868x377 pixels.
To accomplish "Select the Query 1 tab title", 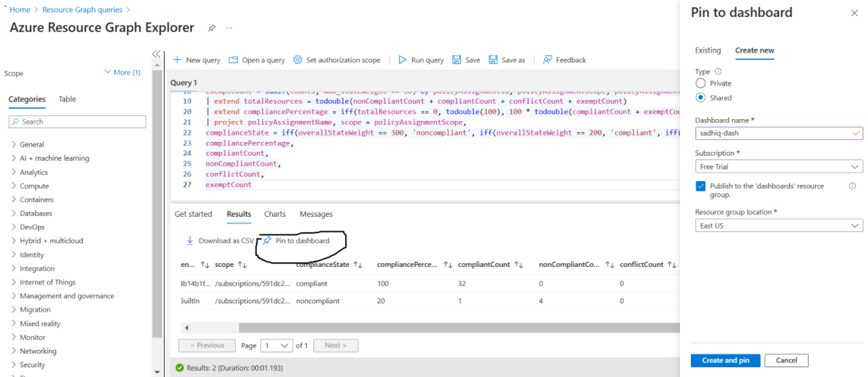I will point(184,83).
